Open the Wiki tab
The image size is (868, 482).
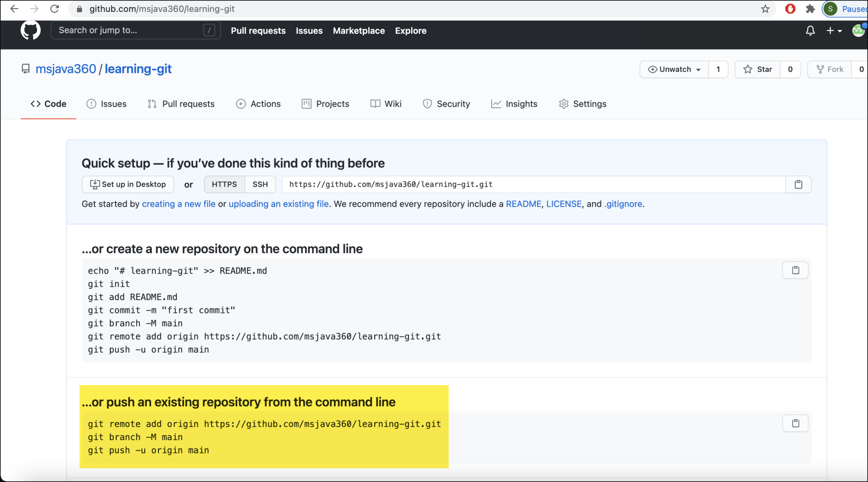[386, 104]
